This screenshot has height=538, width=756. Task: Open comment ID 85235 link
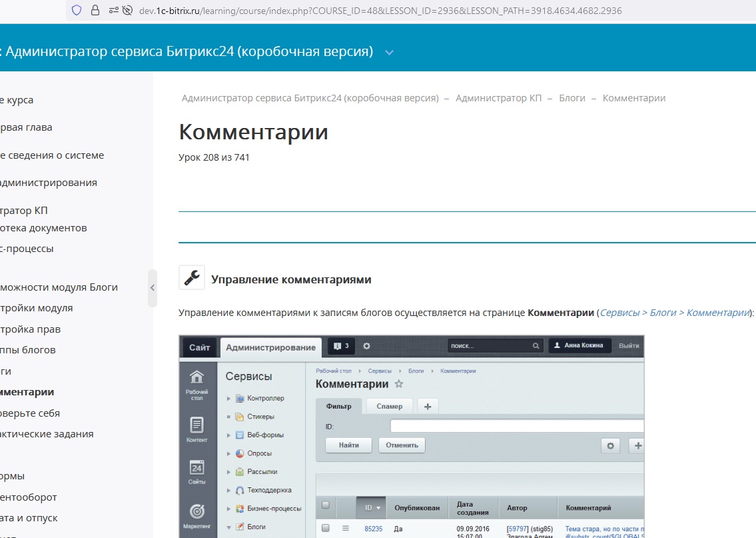coord(373,529)
